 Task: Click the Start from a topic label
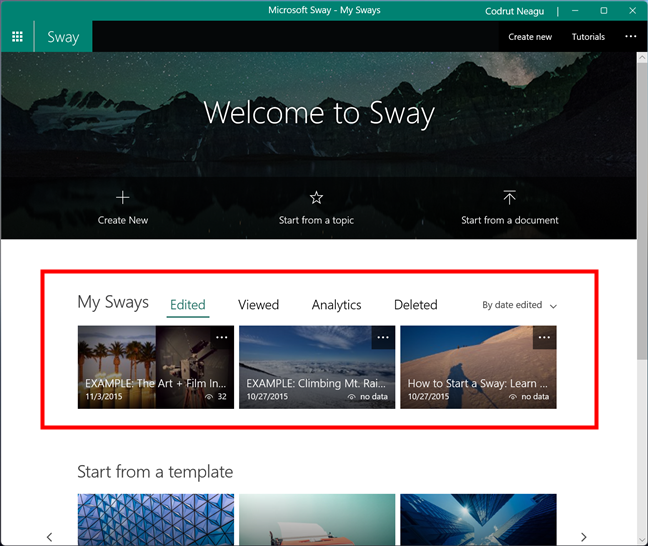[316, 220]
